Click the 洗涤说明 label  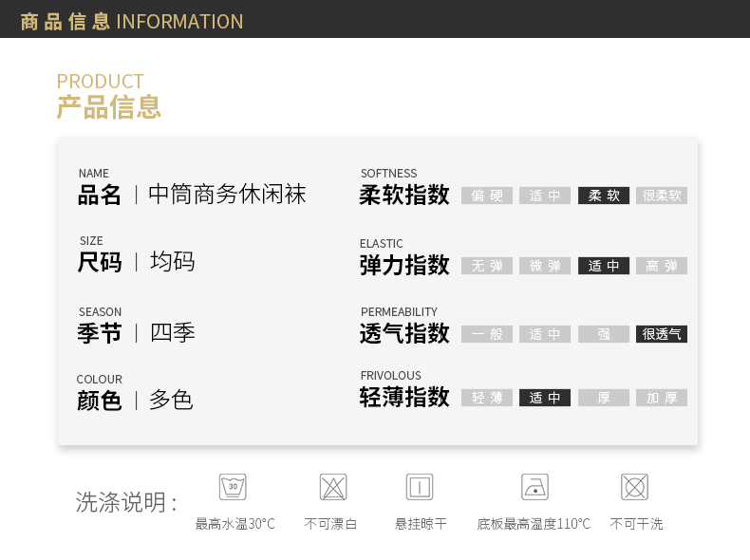coord(126,502)
